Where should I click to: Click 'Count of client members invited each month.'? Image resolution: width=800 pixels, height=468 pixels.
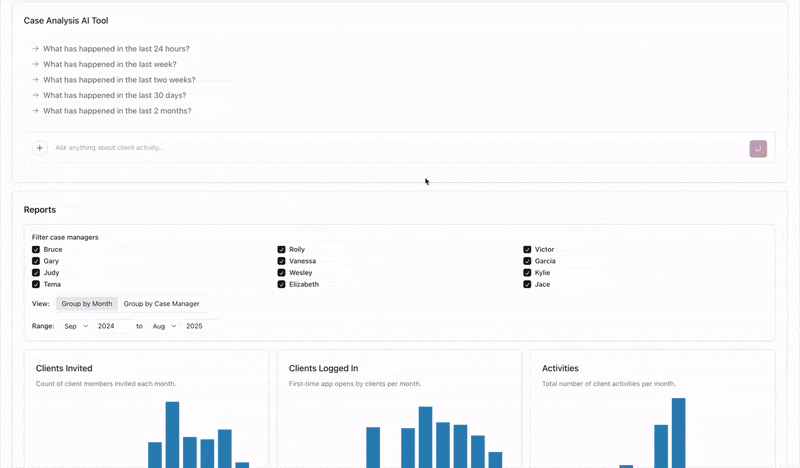[106, 384]
